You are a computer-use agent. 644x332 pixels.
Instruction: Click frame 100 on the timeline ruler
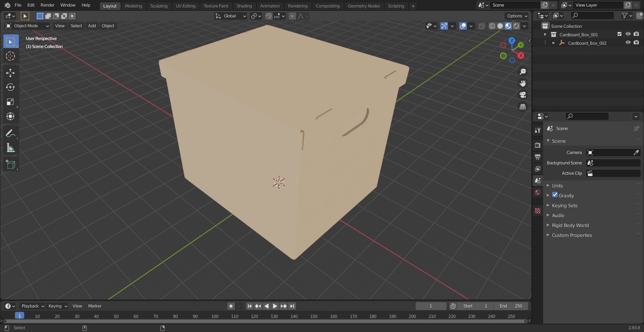pyautogui.click(x=215, y=316)
